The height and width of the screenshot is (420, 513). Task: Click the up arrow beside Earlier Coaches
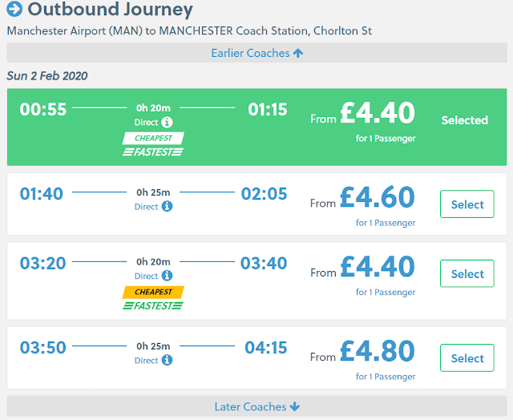click(298, 54)
